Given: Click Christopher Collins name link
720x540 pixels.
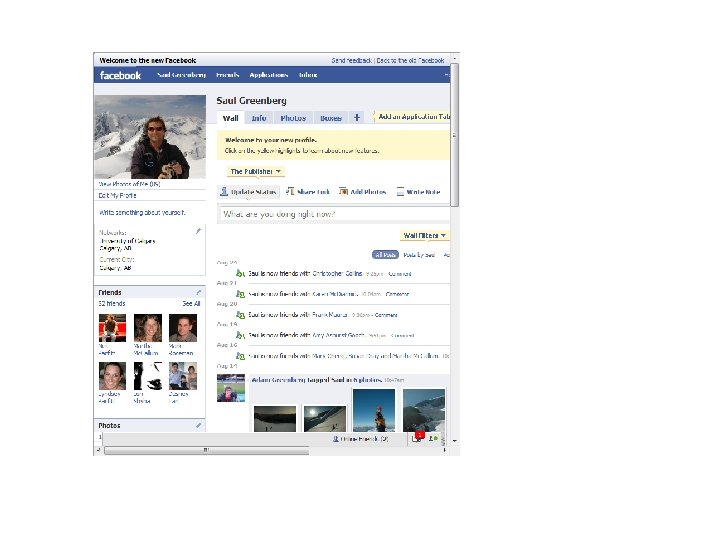Looking at the screenshot, I should pos(337,273).
